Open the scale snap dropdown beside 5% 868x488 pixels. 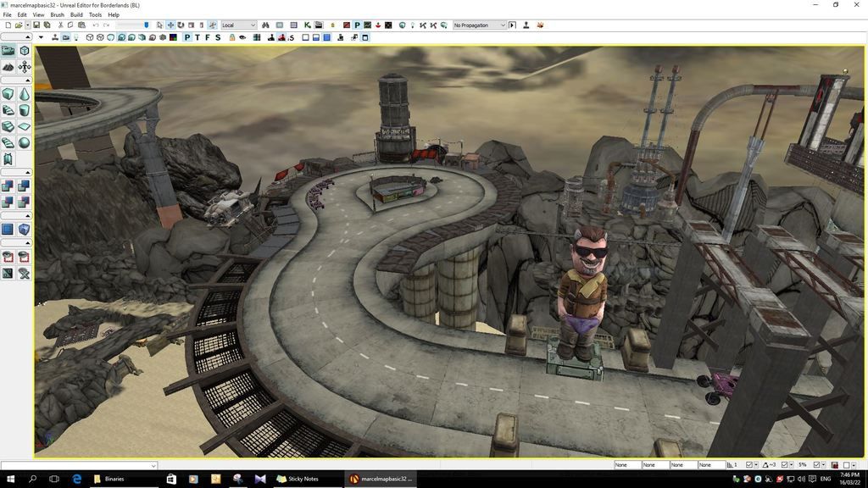[x=824, y=465]
